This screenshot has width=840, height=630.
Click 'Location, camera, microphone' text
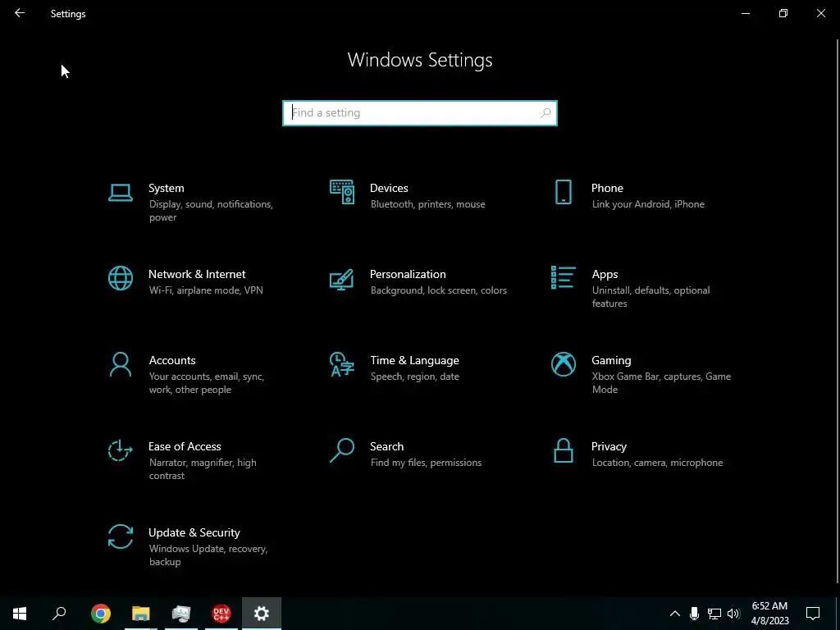657,463
